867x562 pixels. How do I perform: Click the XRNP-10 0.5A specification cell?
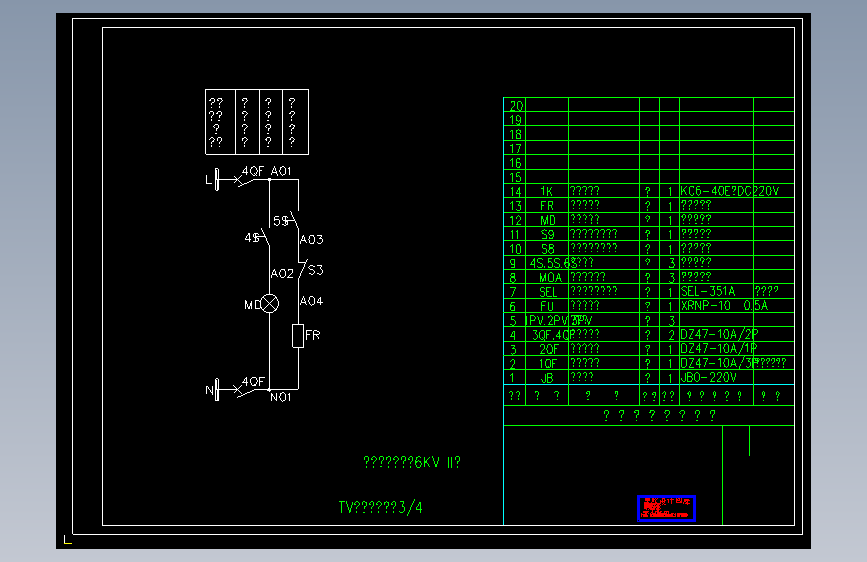724,306
